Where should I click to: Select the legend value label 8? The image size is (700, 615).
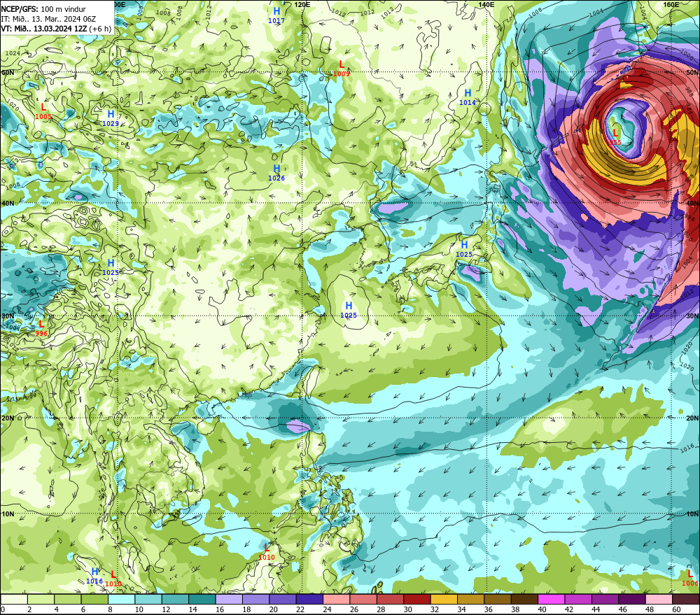pos(111,609)
